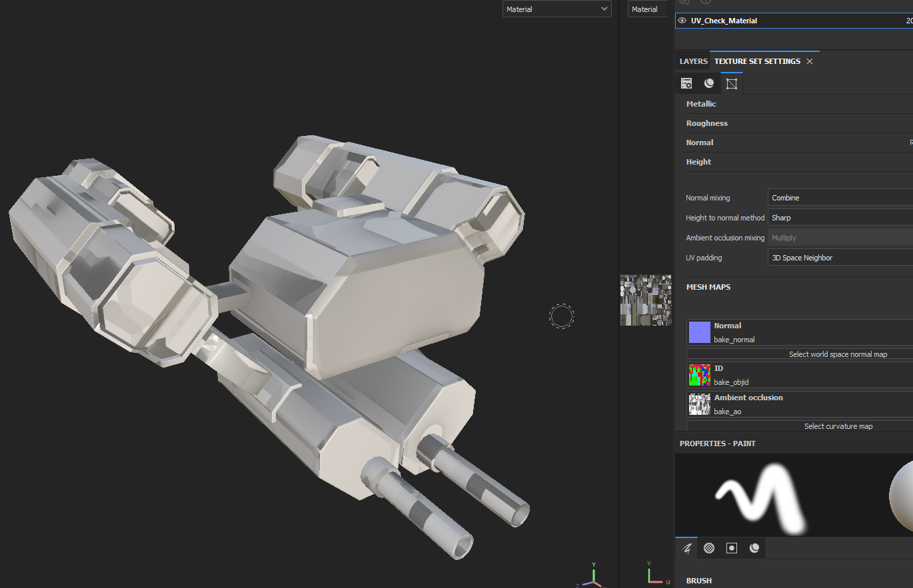Toggle visibility of UV_Check_Material texture set
Image resolution: width=913 pixels, height=588 pixels.
point(682,21)
